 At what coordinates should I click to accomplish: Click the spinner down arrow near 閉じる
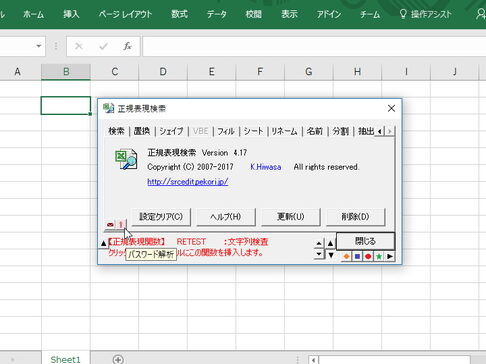319,254
